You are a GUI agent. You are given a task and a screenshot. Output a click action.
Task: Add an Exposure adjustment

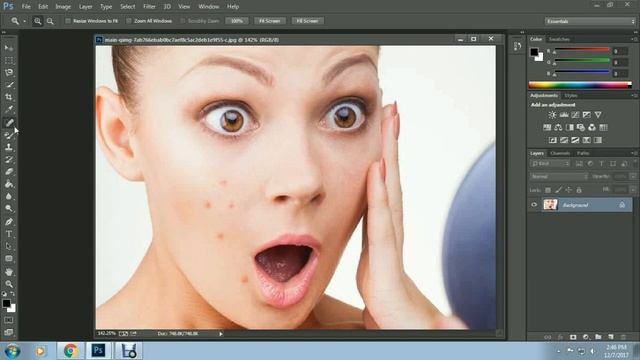coord(587,115)
